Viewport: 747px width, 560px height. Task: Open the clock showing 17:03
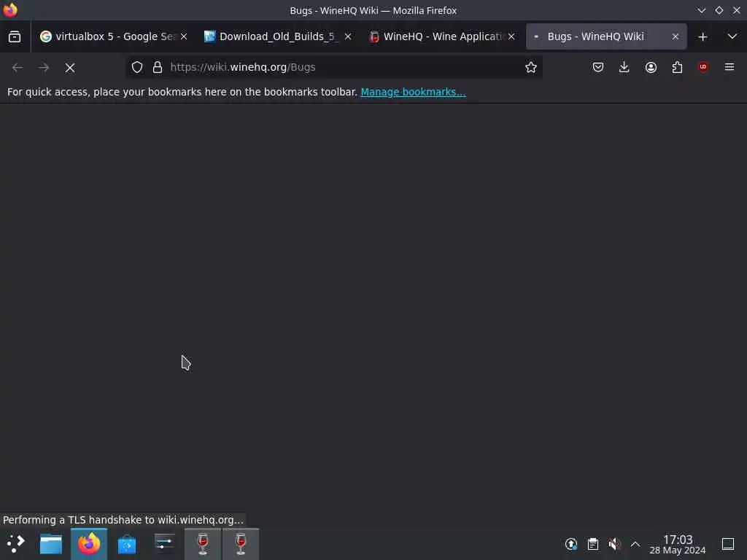tap(678, 544)
